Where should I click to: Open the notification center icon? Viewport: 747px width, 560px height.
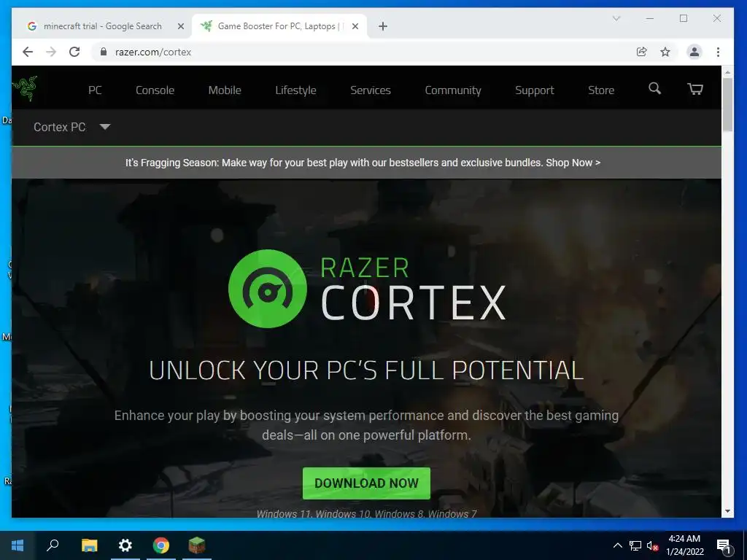pyautogui.click(x=724, y=547)
